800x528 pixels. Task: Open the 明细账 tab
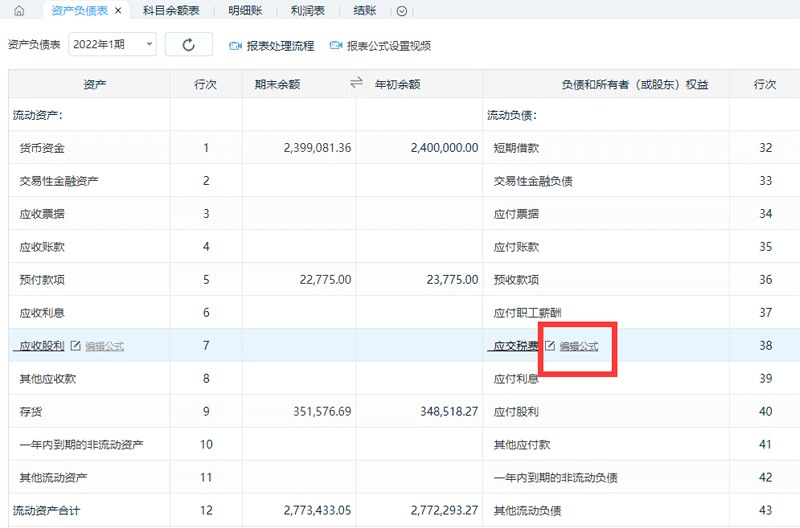(245, 11)
